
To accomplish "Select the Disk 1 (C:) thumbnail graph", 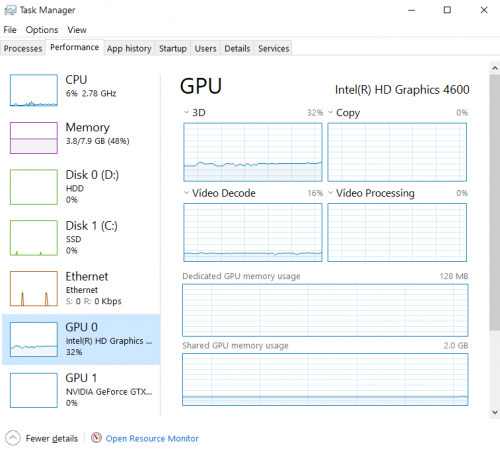I will tap(34, 238).
